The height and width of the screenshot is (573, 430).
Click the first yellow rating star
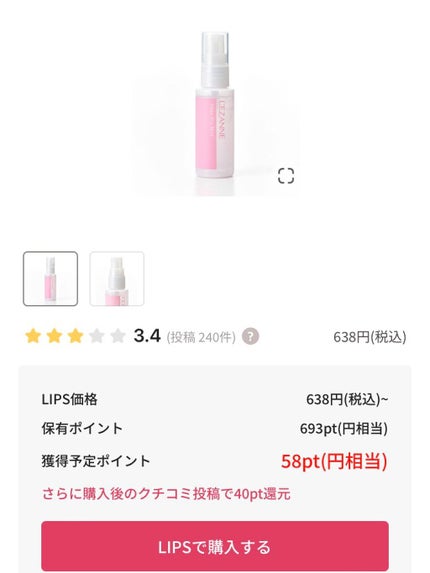33,336
